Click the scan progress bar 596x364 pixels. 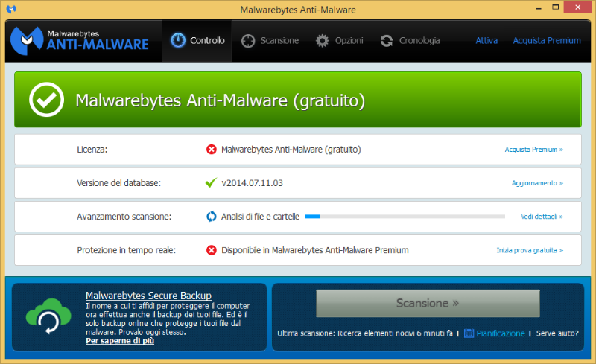point(405,217)
